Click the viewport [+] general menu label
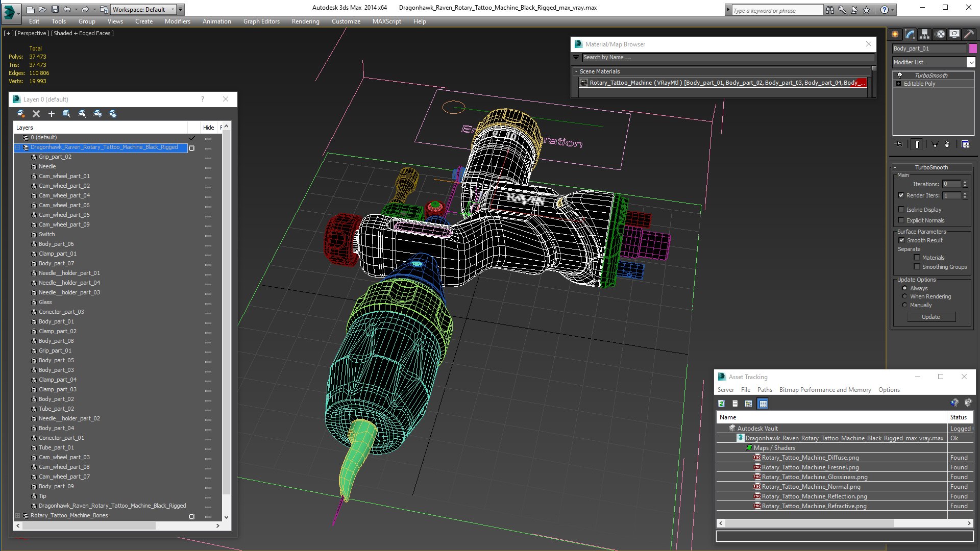980x551 pixels. (9, 33)
